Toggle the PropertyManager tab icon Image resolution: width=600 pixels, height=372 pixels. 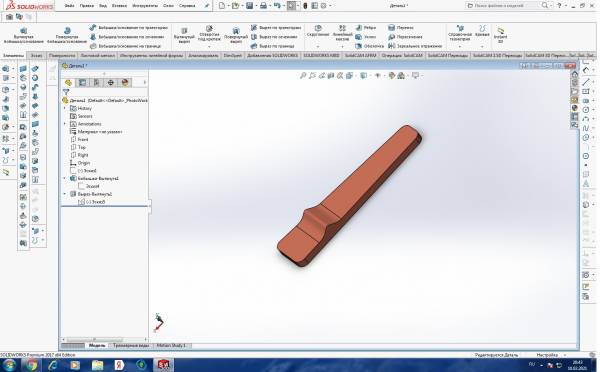[82, 82]
